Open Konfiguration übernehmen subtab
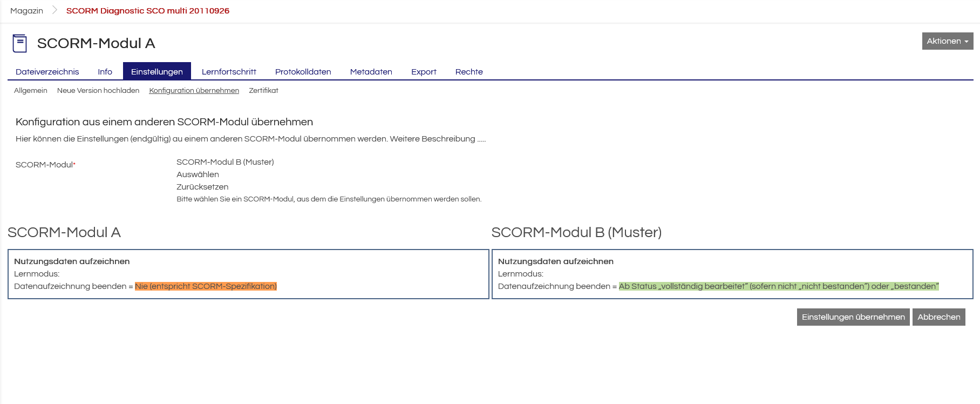The height and width of the screenshot is (404, 980). coord(194,91)
